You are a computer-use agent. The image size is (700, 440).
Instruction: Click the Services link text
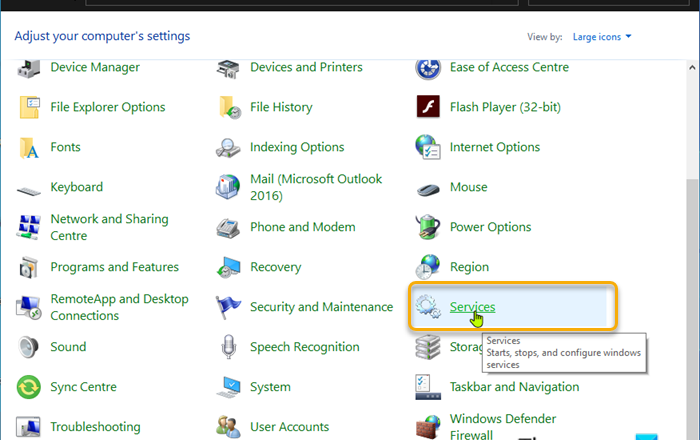point(472,307)
